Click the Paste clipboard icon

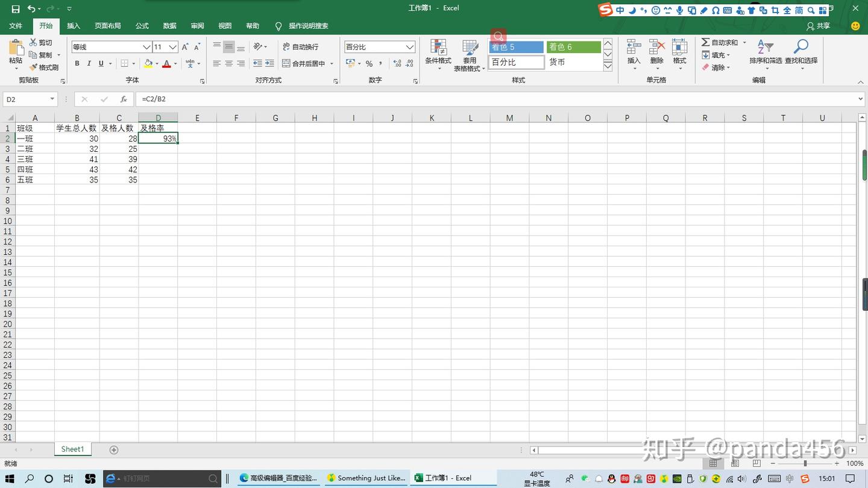coord(16,48)
